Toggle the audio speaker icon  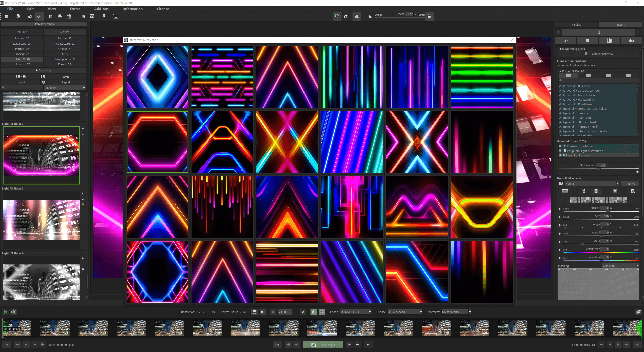click(313, 312)
